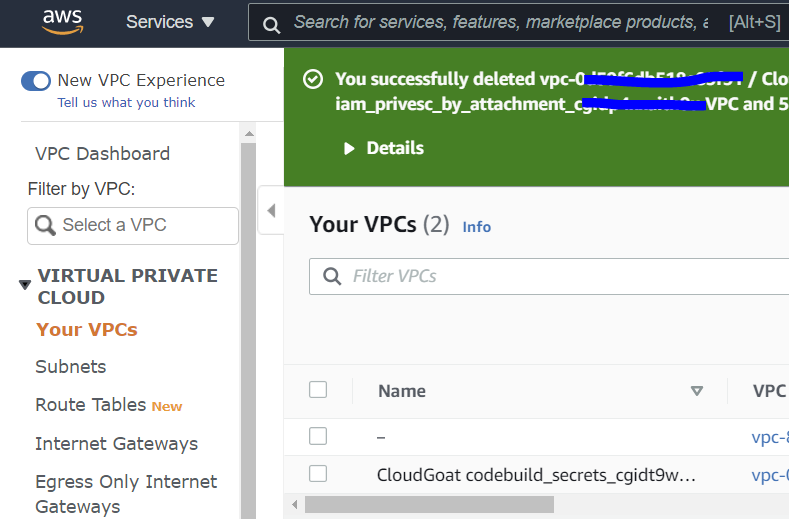Image resolution: width=789 pixels, height=519 pixels.
Task: Open the Tell us what you think link
Action: [126, 103]
